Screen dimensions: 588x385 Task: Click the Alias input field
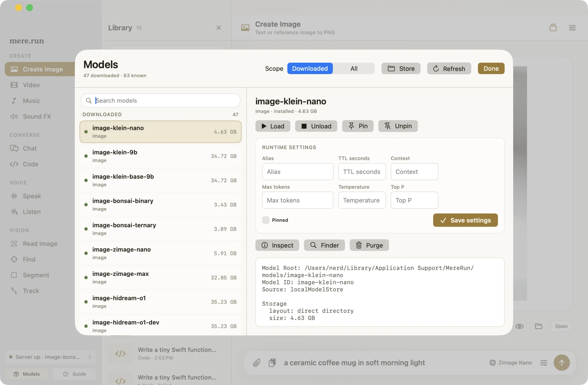tap(298, 171)
